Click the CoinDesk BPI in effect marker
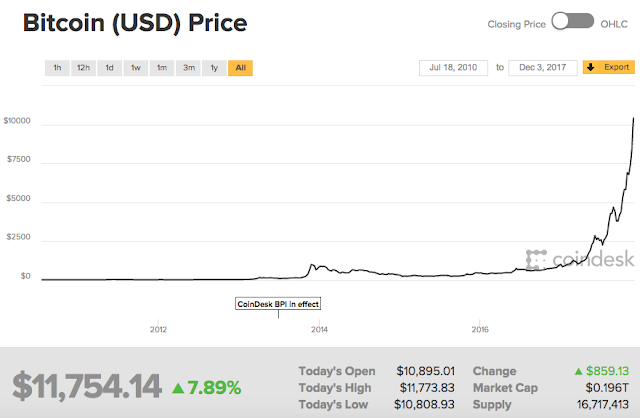 pos(279,303)
